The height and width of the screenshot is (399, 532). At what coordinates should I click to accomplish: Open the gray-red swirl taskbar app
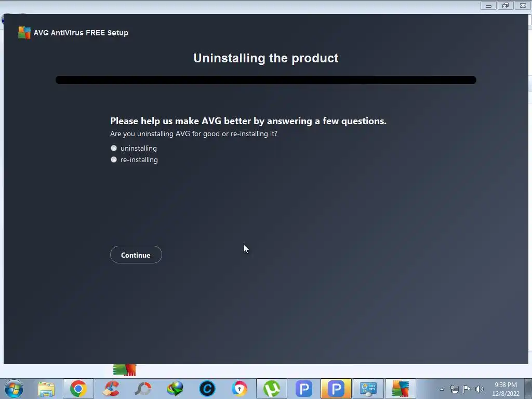coord(143,389)
